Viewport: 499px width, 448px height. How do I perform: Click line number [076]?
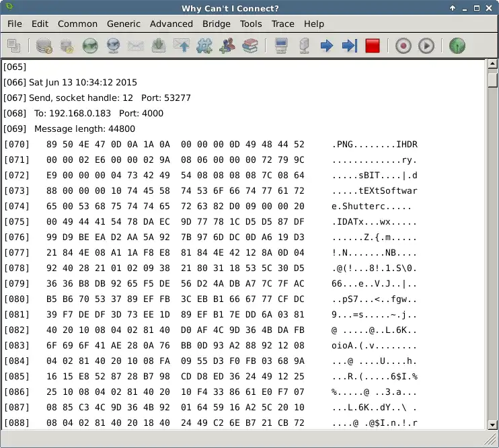pyautogui.click(x=16, y=237)
